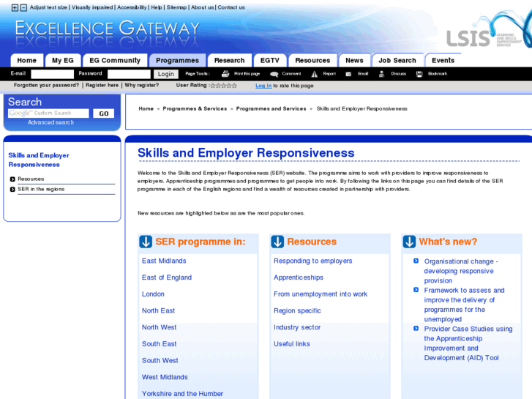Viewport: 532px width, 399px height.
Task: Select the Programmes tab
Action: tap(177, 61)
